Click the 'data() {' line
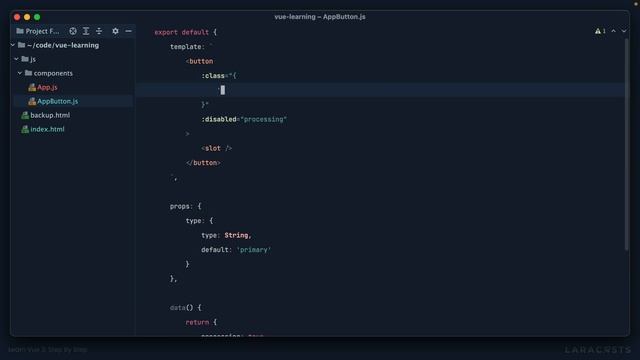This screenshot has width=640, height=360. 186,308
